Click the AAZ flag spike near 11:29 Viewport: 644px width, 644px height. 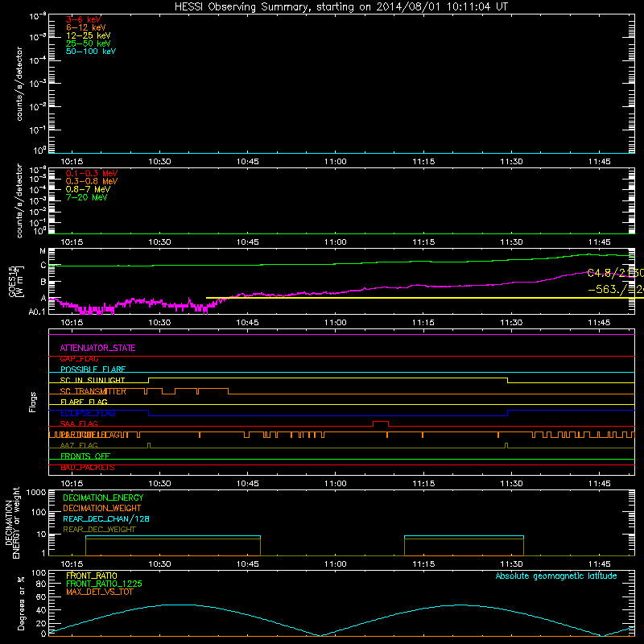coord(506,445)
